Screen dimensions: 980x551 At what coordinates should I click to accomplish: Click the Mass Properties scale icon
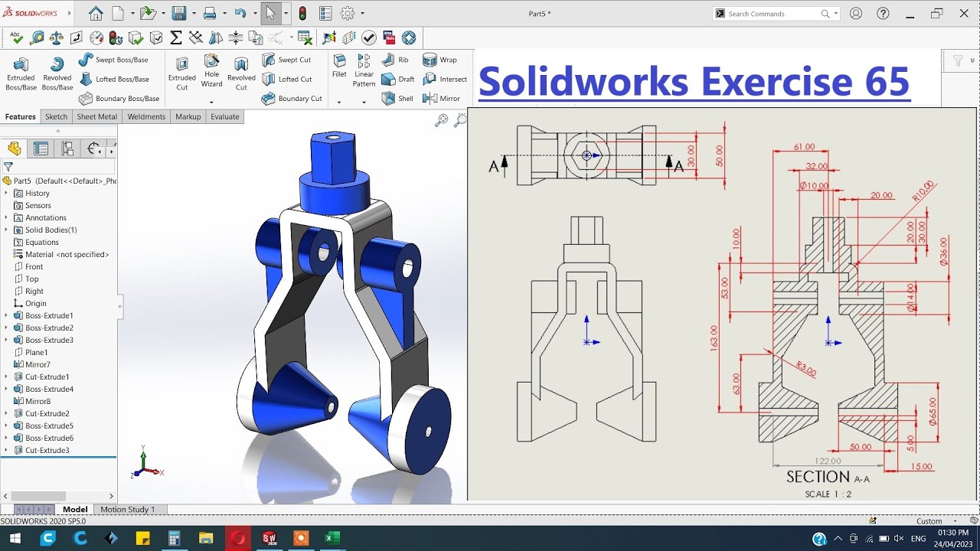(x=56, y=37)
